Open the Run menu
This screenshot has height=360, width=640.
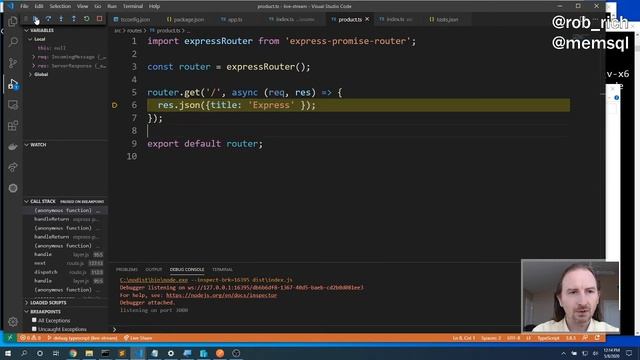111,6
